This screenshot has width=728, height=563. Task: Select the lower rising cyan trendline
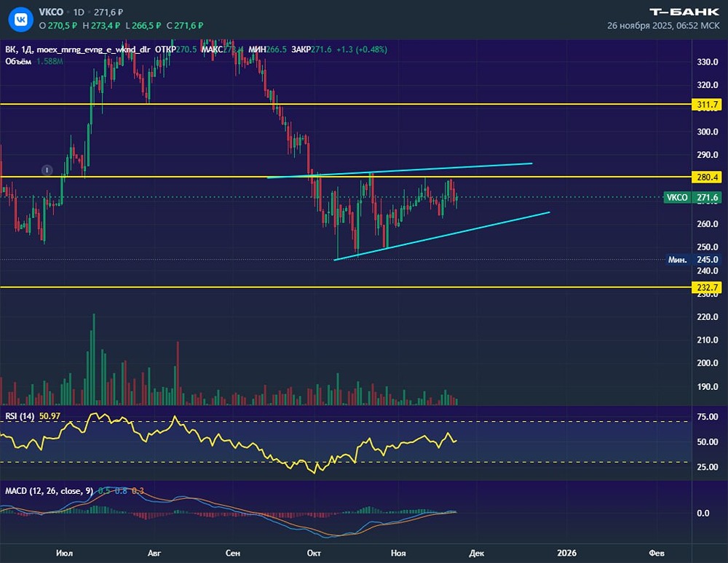pyautogui.click(x=442, y=236)
